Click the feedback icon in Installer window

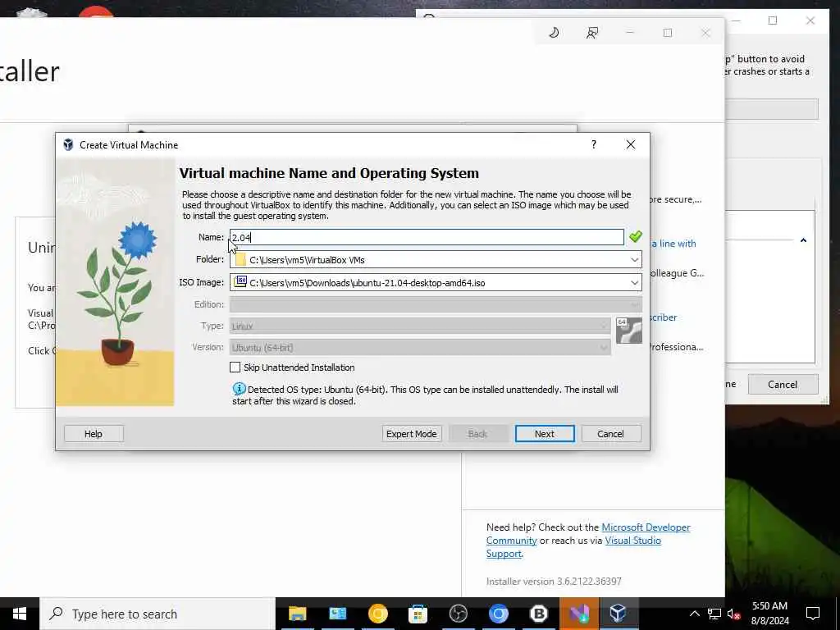[592, 33]
